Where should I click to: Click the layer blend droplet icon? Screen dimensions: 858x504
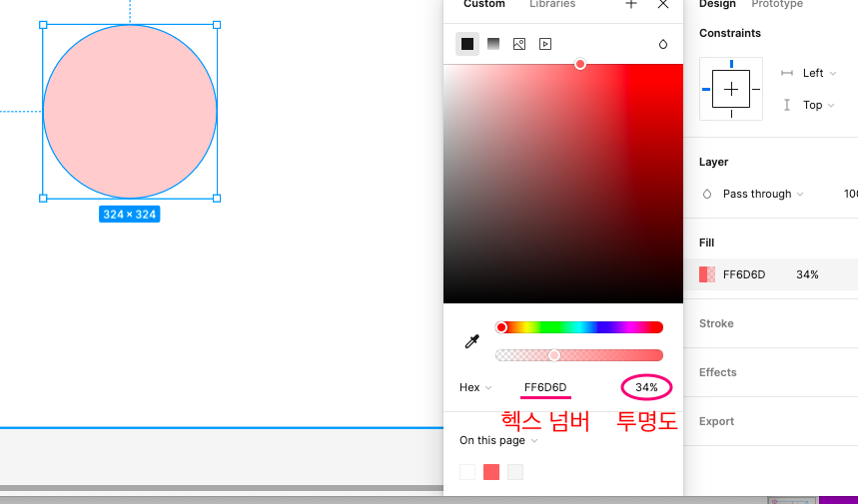[x=707, y=194]
